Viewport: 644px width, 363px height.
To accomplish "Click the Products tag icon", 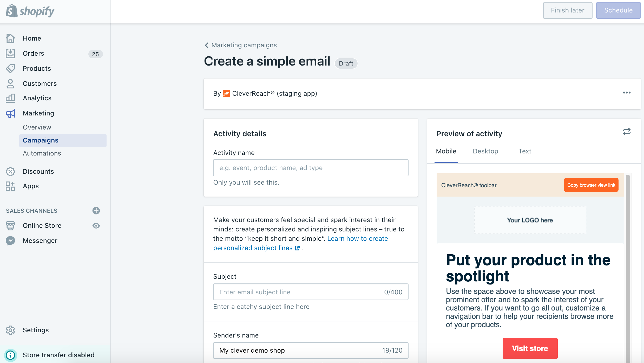I will 10,69.
